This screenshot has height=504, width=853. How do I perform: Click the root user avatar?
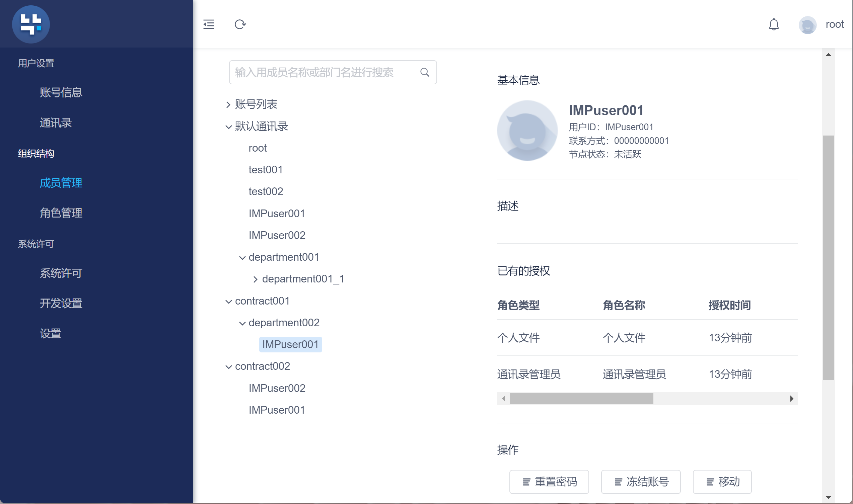[x=807, y=24]
